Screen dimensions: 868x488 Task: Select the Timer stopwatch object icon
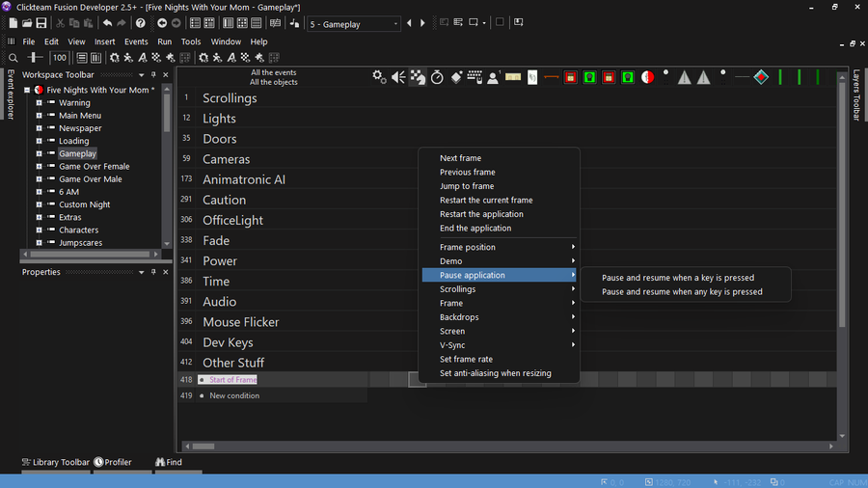pos(437,77)
